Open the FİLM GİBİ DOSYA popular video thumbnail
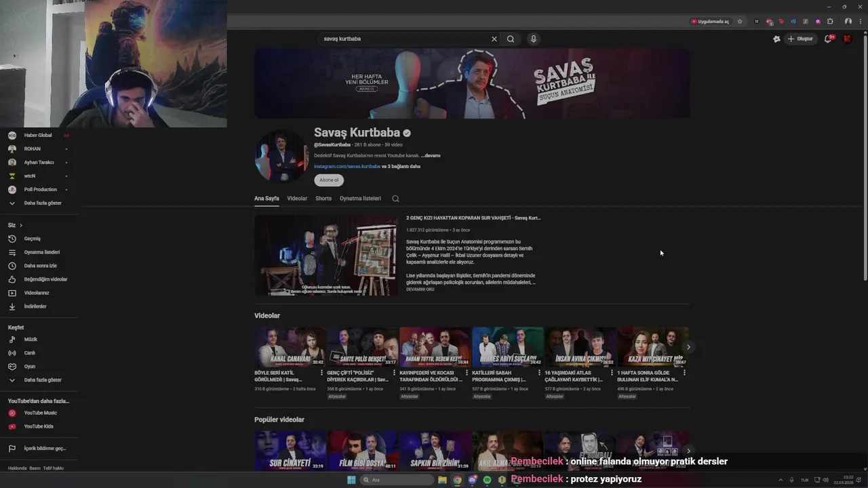Image resolution: width=868 pixels, height=488 pixels. (363, 451)
